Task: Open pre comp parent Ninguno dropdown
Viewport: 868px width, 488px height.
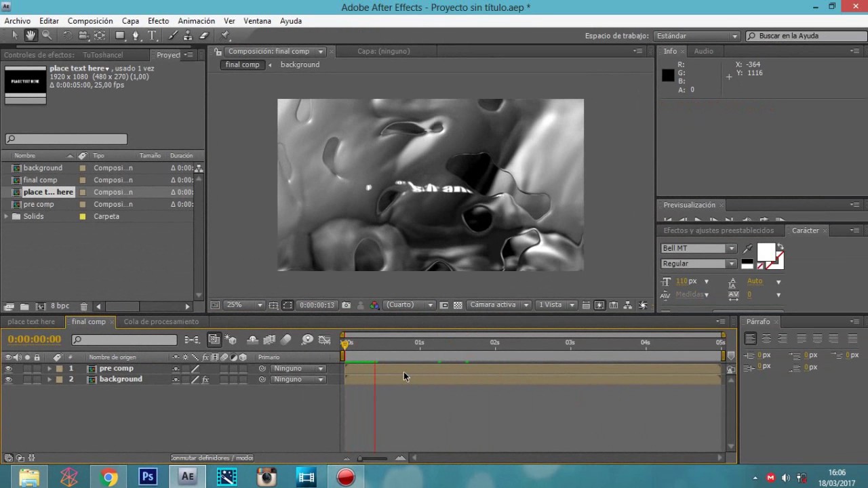Action: coord(298,369)
